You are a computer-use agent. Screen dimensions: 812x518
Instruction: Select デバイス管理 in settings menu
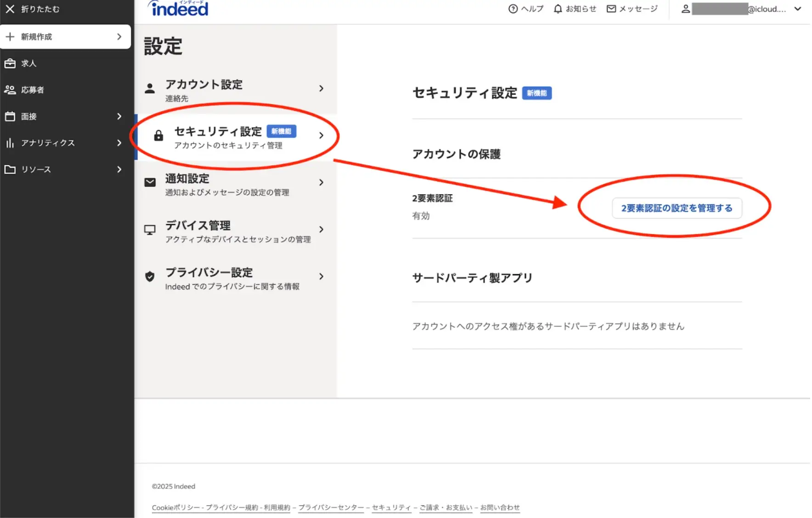[x=236, y=231]
